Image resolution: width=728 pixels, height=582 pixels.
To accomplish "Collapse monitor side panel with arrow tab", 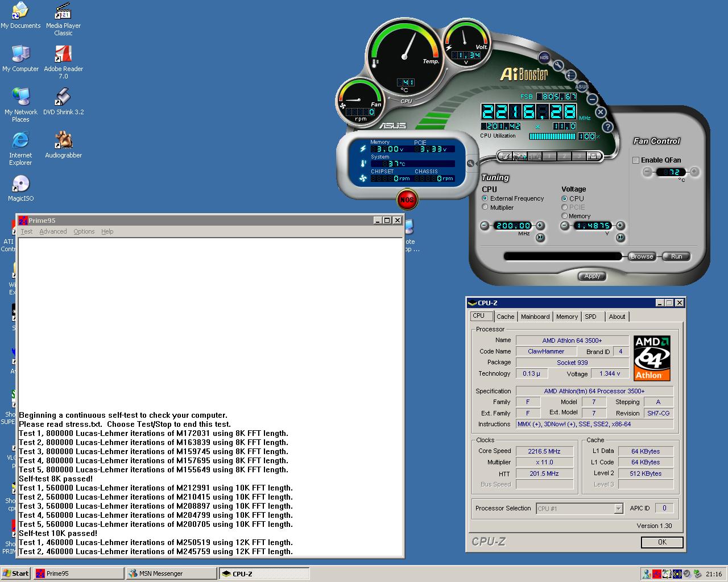I will pyautogui.click(x=471, y=164).
